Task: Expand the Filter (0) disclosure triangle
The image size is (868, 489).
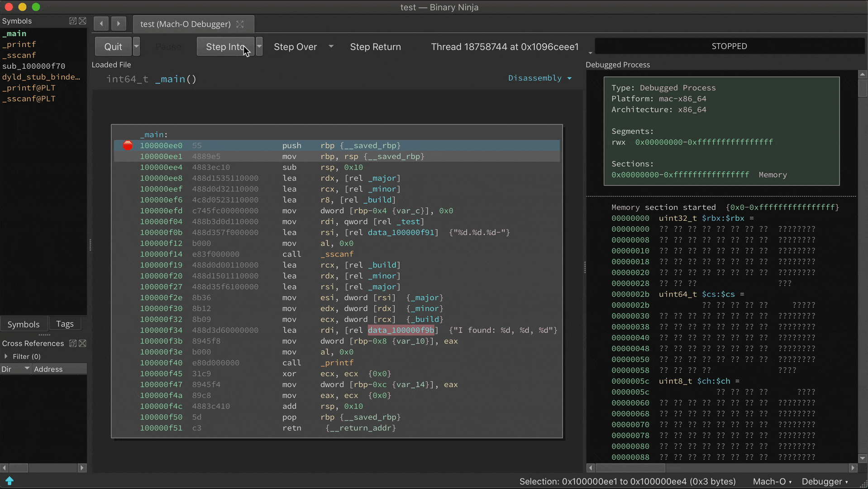Action: pyautogui.click(x=6, y=356)
